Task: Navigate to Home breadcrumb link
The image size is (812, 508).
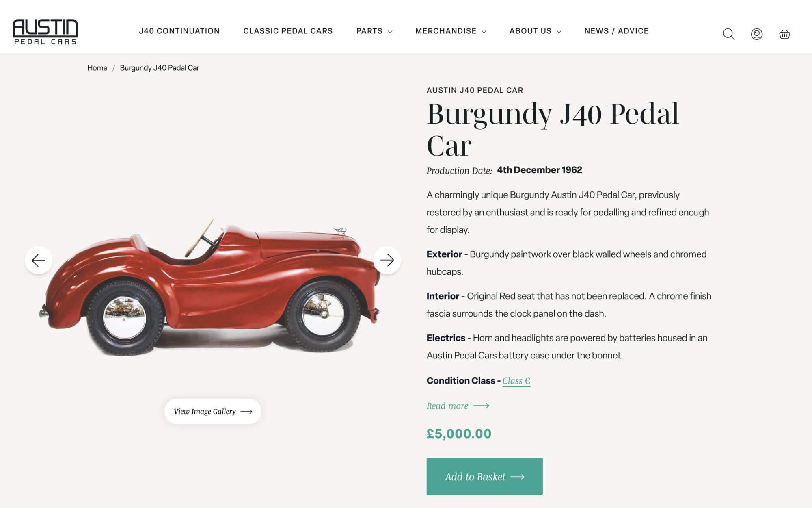Action: click(97, 68)
